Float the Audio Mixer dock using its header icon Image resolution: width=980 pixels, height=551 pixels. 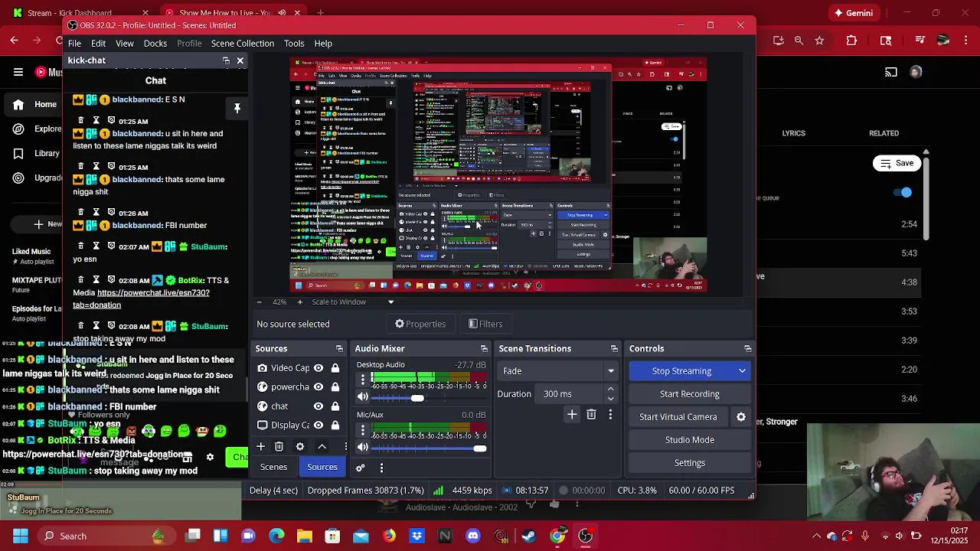(484, 349)
